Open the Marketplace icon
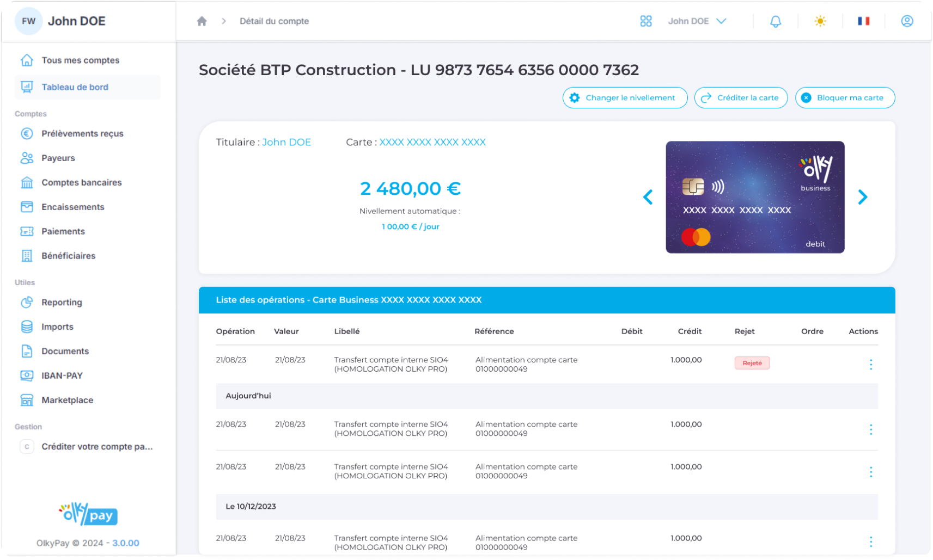This screenshot has height=560, width=933. [28, 400]
